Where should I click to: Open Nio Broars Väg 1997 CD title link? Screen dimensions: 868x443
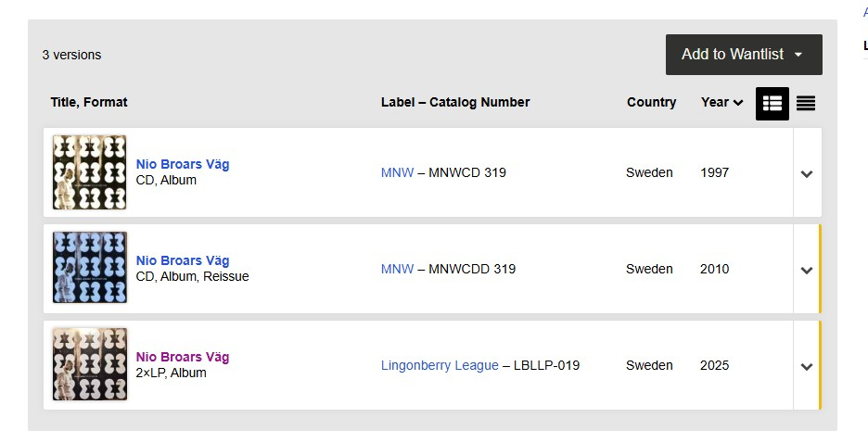183,164
